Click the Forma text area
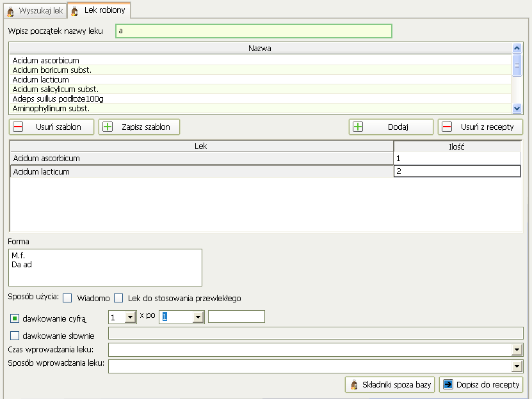The height and width of the screenshot is (399, 532). pyautogui.click(x=105, y=267)
